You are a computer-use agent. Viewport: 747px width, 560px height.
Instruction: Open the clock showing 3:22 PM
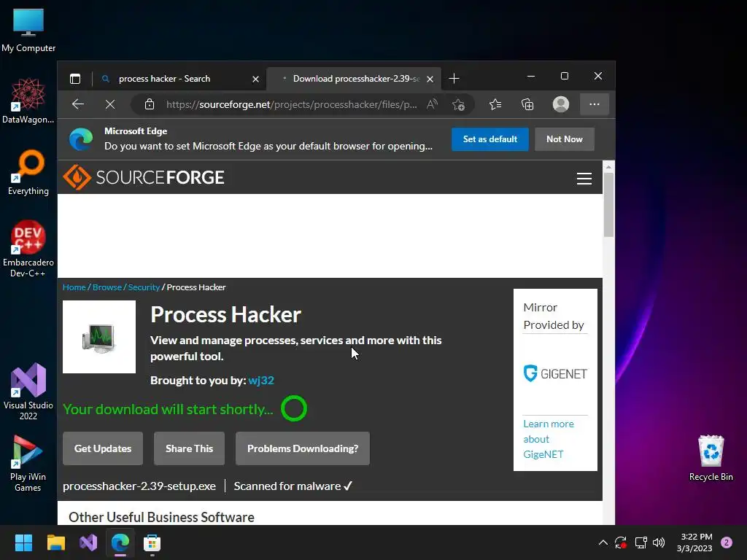click(x=694, y=542)
